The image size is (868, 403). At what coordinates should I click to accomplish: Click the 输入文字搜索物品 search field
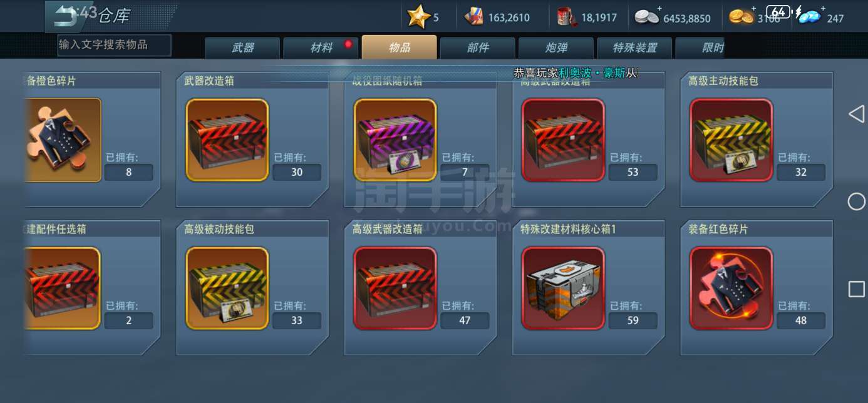(114, 45)
